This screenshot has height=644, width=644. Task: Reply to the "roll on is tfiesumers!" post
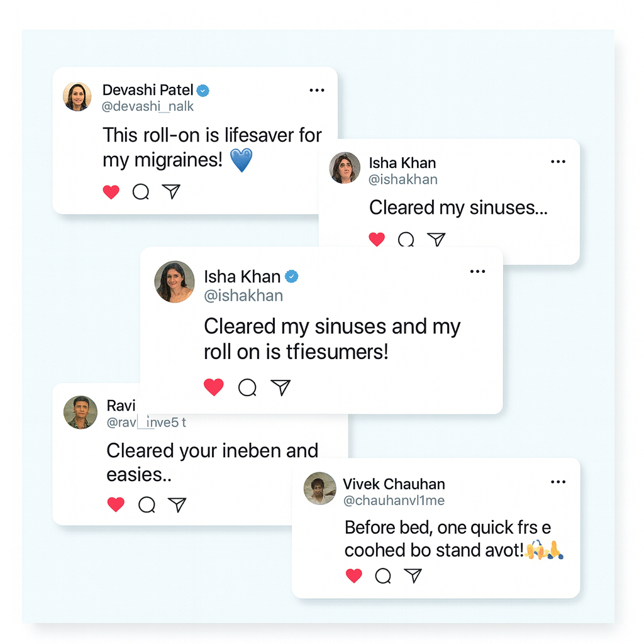(x=247, y=388)
